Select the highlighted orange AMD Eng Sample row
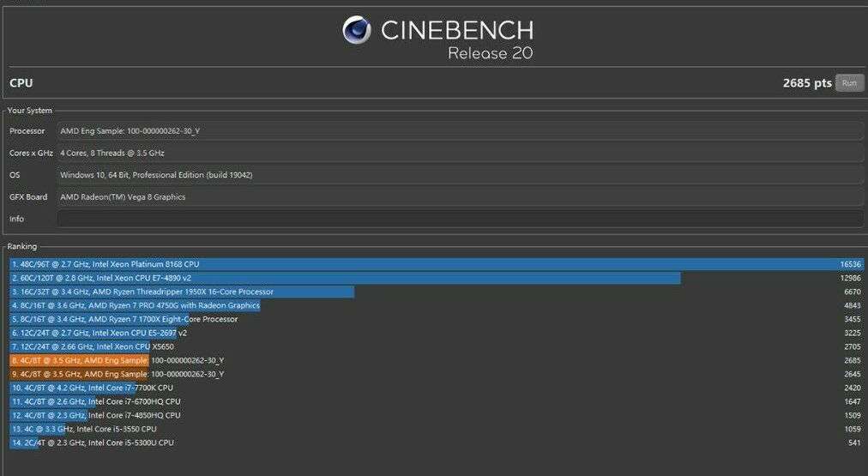868x476 pixels. [437, 360]
